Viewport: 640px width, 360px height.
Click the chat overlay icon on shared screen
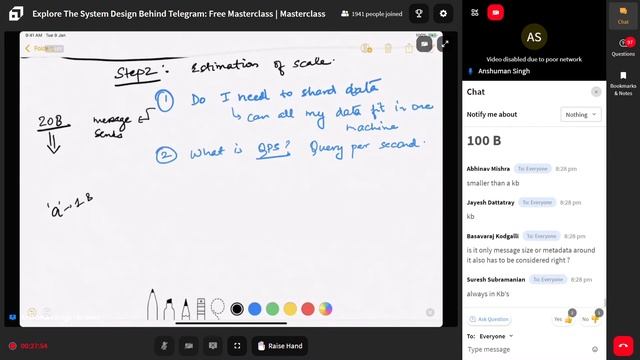pos(424,44)
